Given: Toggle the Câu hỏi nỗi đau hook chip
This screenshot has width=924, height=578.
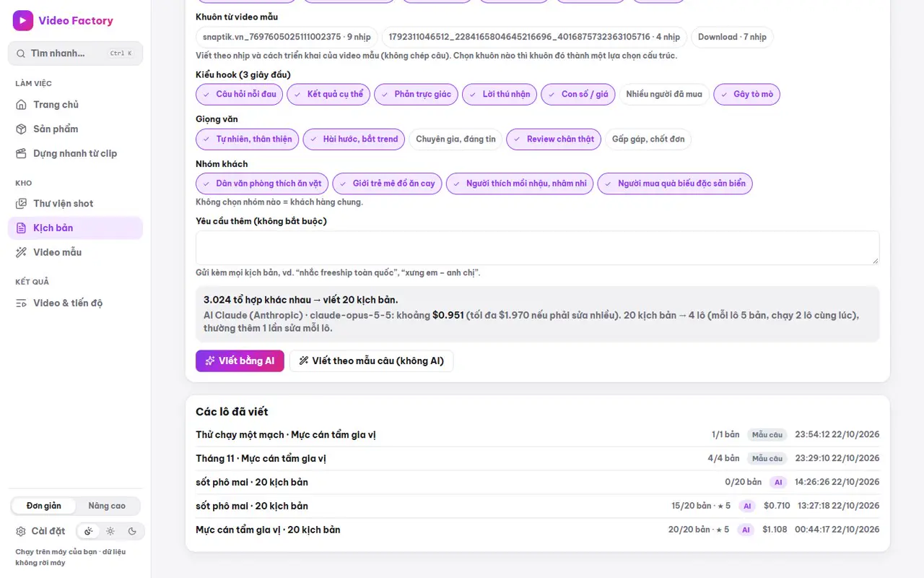Looking at the screenshot, I should click(239, 95).
